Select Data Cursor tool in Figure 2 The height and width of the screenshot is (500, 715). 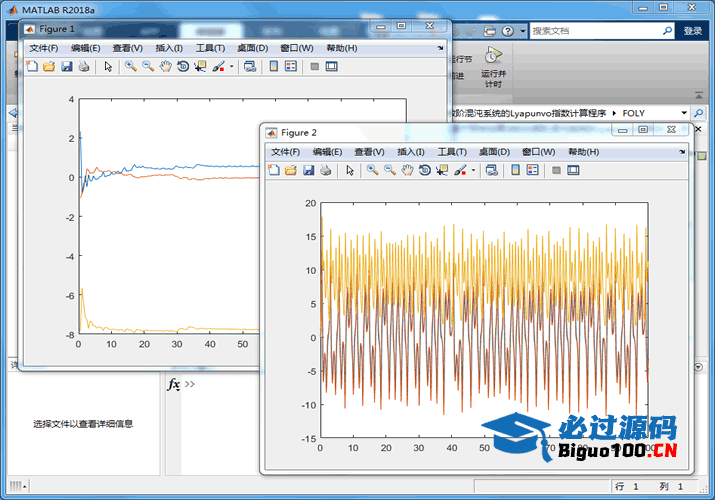[x=442, y=170]
